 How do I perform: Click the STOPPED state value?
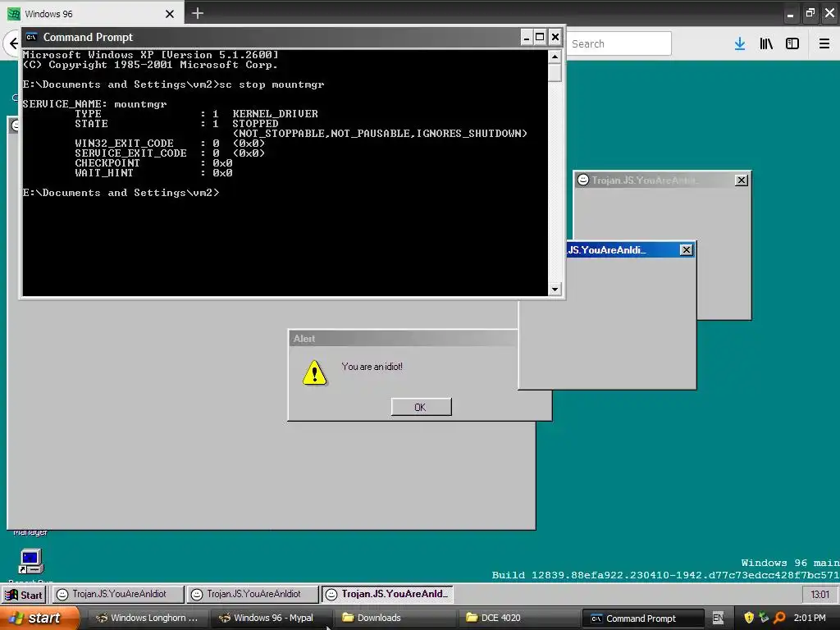coord(255,124)
